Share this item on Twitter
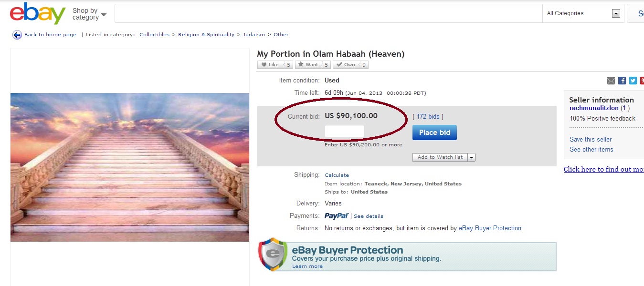Viewport: 644px width, 286px height. click(x=633, y=81)
